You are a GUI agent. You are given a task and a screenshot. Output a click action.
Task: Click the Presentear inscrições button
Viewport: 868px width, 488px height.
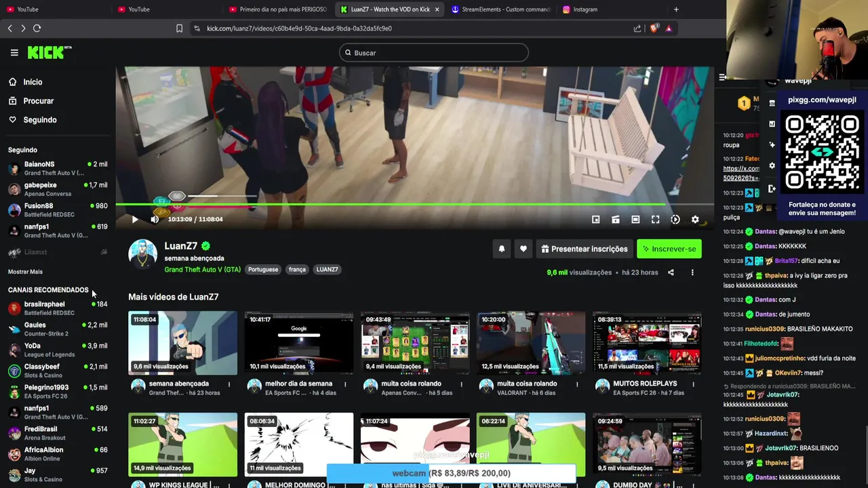pos(584,249)
